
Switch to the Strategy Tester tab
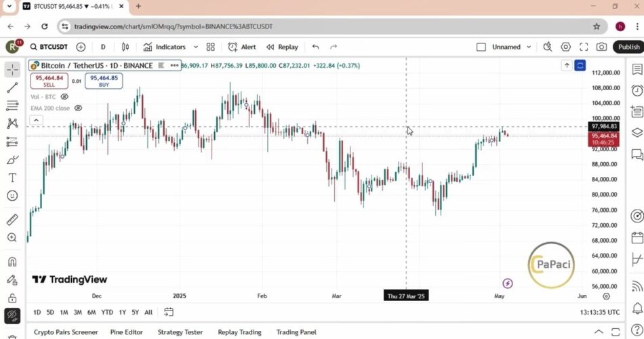click(x=180, y=332)
